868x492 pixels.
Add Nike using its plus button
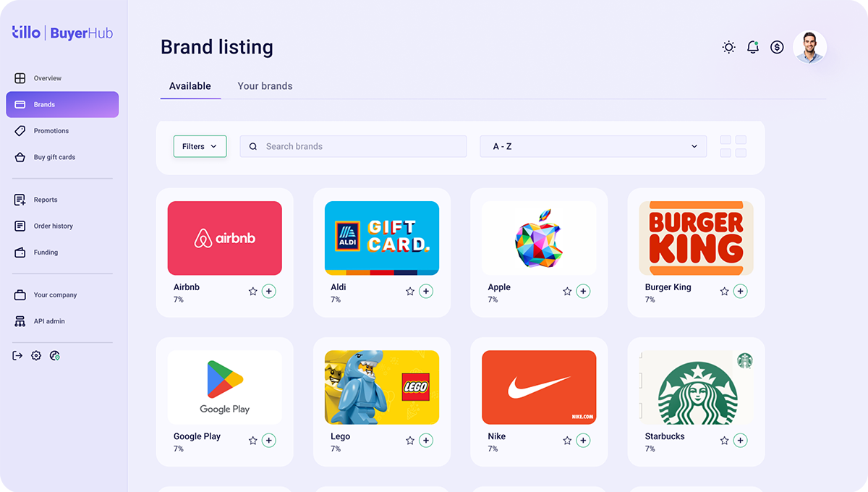tap(583, 440)
